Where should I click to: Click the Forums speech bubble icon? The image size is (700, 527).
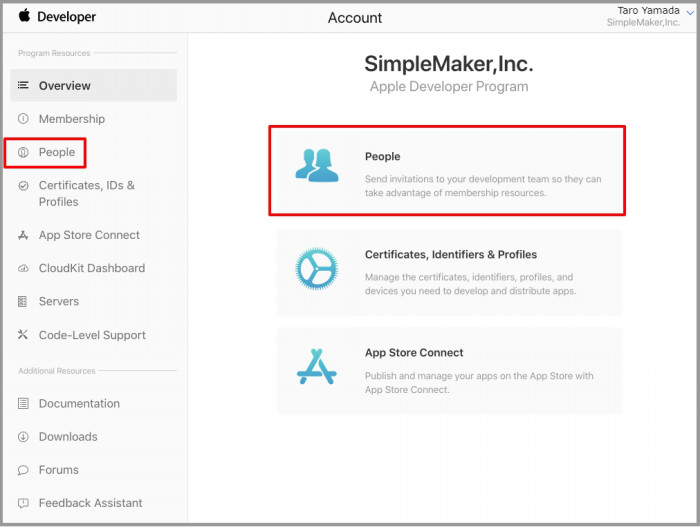click(x=23, y=470)
